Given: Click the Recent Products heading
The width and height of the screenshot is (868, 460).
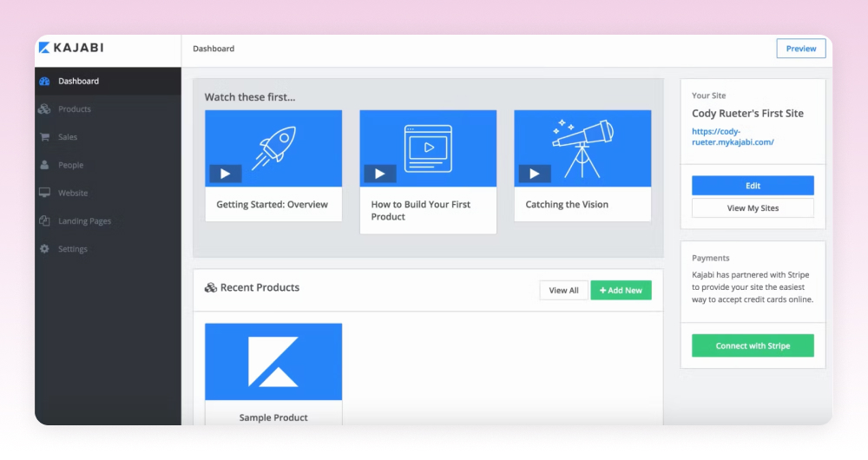Looking at the screenshot, I should [260, 287].
